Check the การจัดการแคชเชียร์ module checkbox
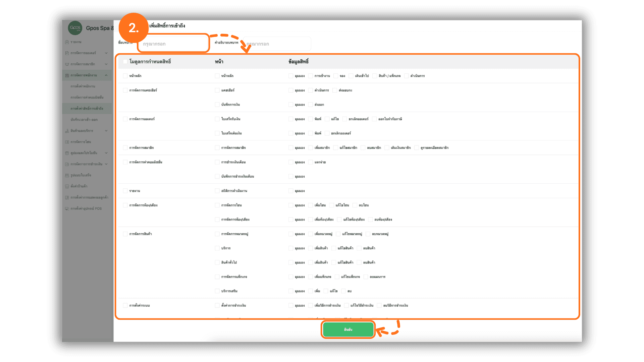 point(125,90)
